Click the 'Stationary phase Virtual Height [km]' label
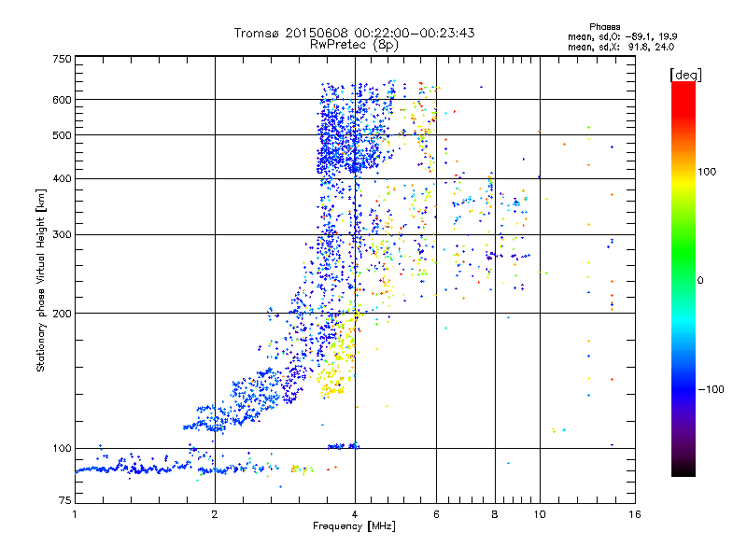Image resolution: width=747 pixels, height=560 pixels. coord(41,280)
